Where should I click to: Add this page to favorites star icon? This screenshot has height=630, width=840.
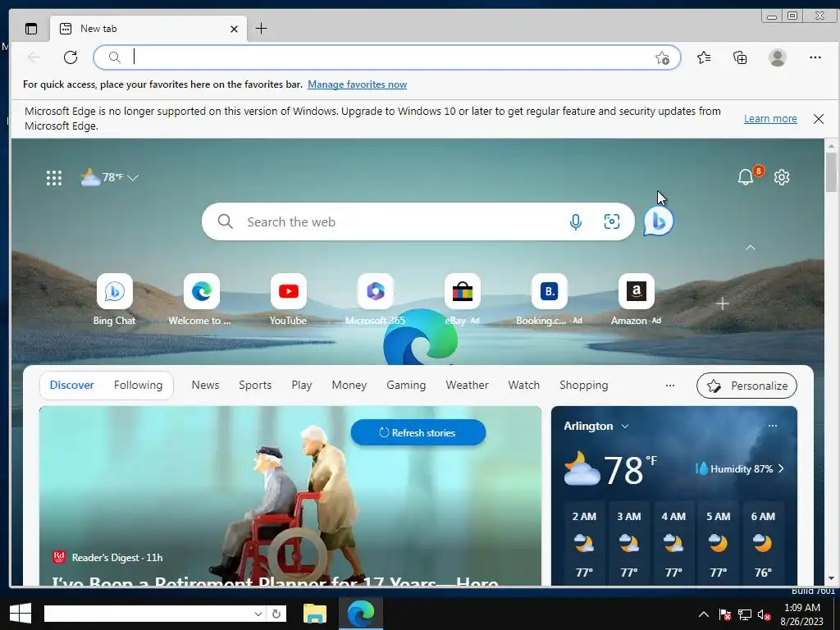click(x=662, y=58)
